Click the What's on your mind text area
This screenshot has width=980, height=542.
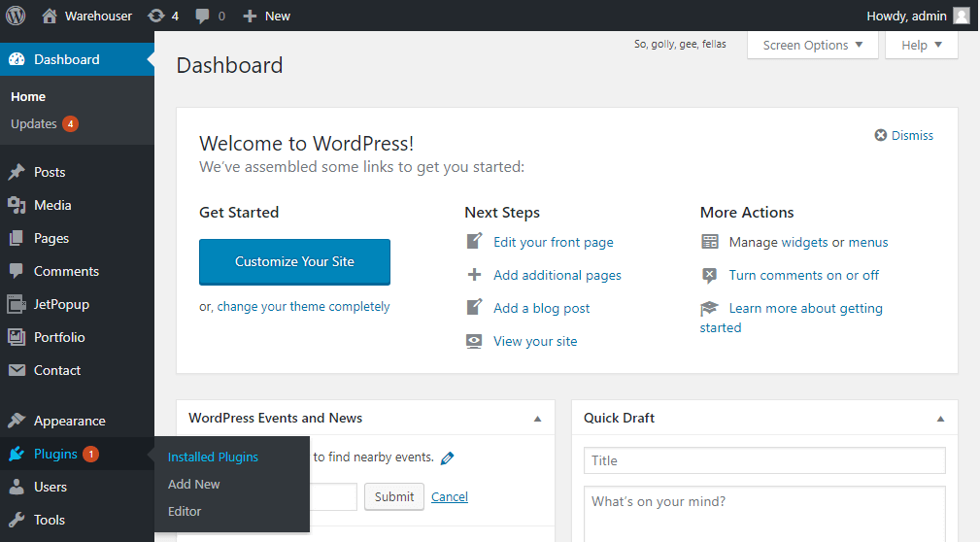point(764,515)
